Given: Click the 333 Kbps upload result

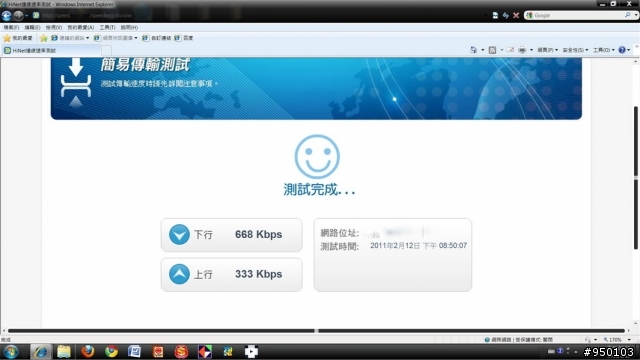Looking at the screenshot, I should point(258,274).
